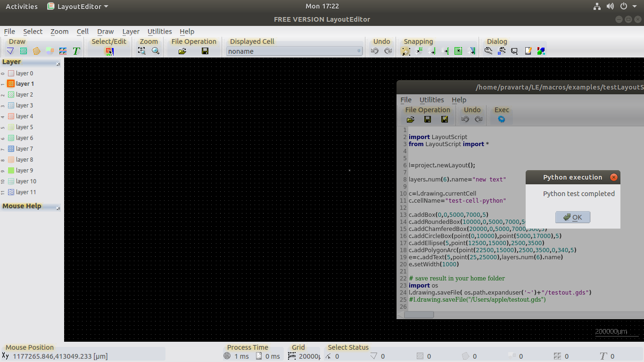Open the Select menu
Image resolution: width=644 pixels, height=362 pixels.
click(33, 32)
